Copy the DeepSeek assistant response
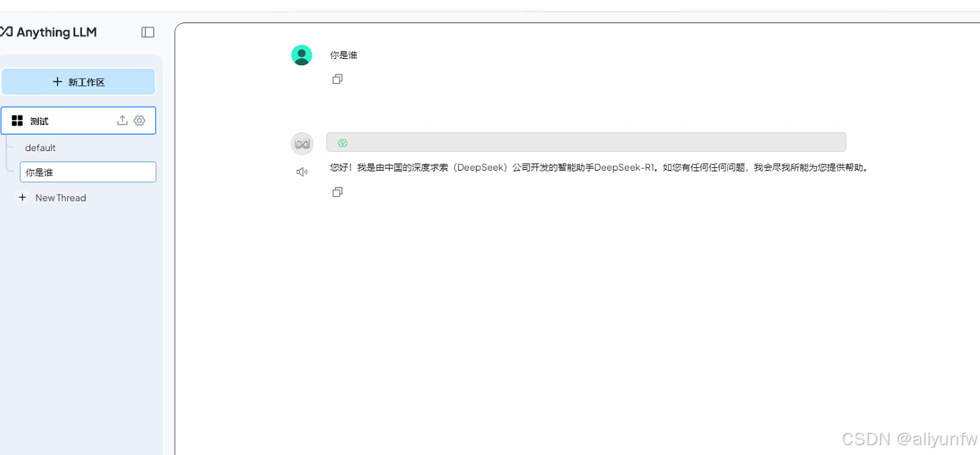This screenshot has width=980, height=455. 338,192
